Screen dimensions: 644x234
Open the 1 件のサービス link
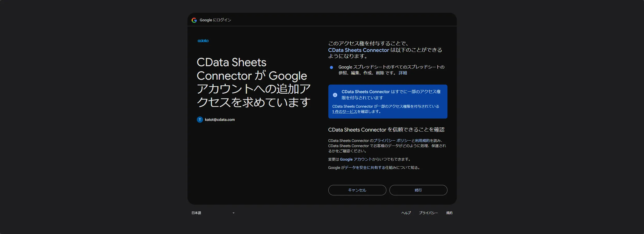[344, 112]
